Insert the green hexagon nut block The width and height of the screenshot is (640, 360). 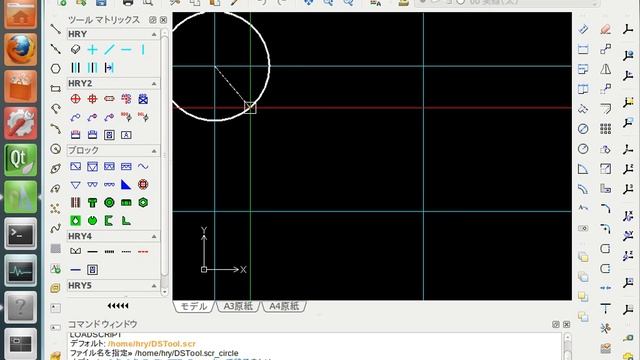(x=143, y=202)
